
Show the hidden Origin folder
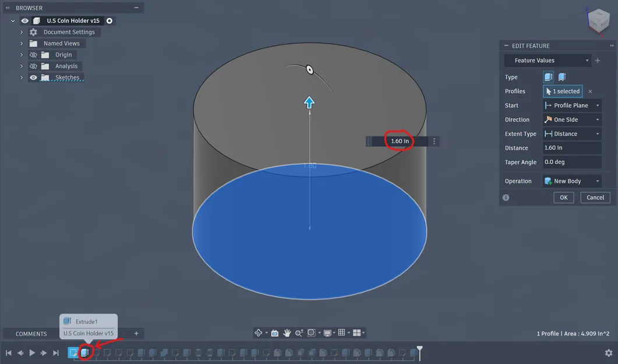click(x=34, y=55)
